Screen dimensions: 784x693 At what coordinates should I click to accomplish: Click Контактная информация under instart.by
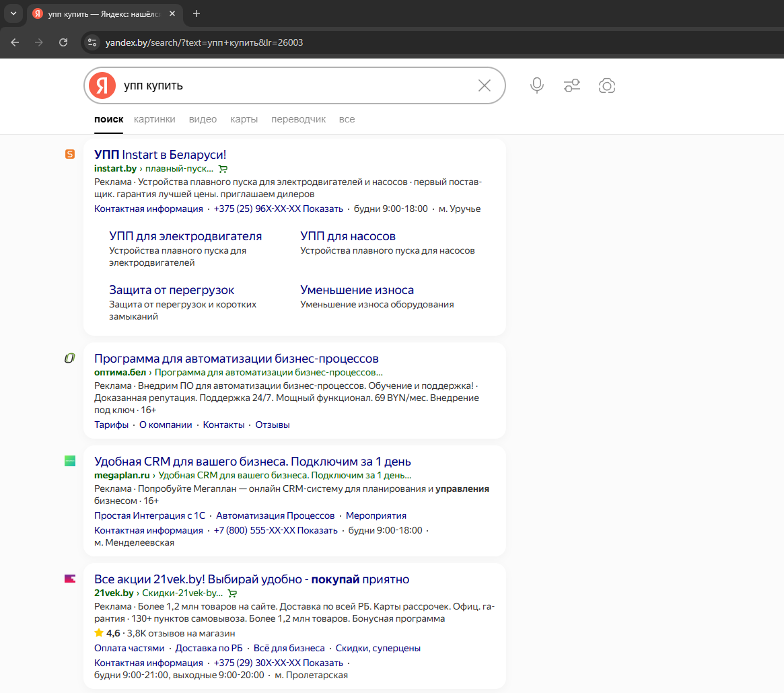coord(149,209)
